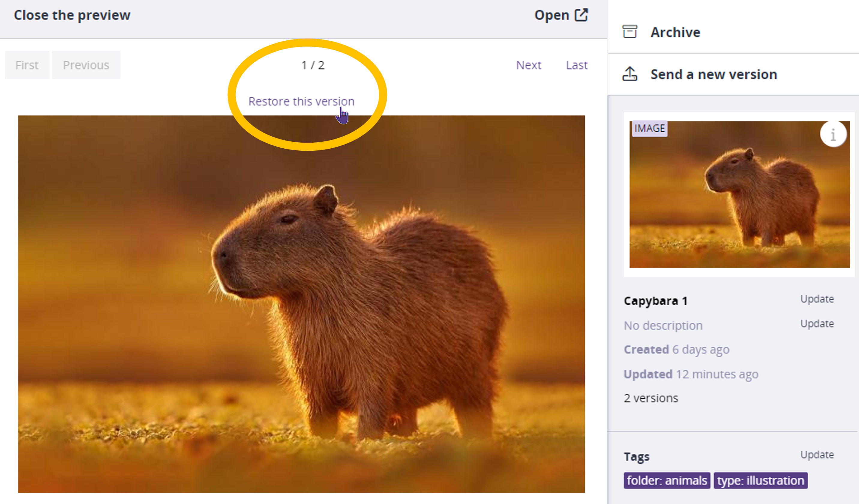Click the external-link icon beside Open
Viewport: 859px width, 504px height.
[x=581, y=15]
